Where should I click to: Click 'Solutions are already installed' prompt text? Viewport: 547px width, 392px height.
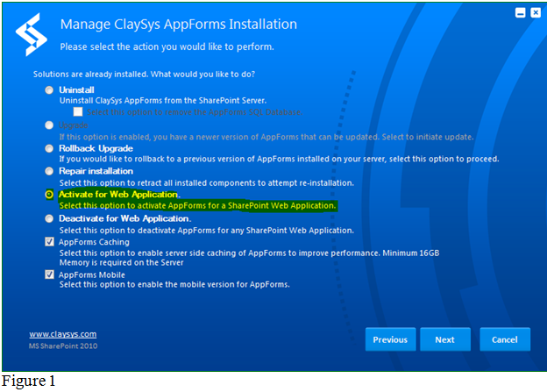coord(144,75)
